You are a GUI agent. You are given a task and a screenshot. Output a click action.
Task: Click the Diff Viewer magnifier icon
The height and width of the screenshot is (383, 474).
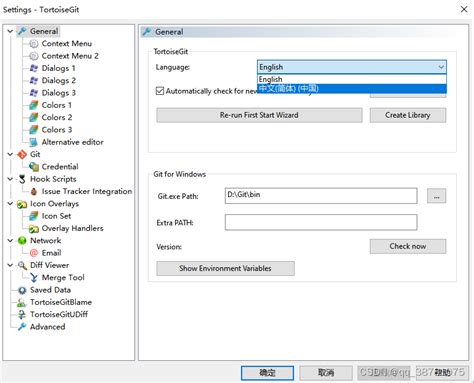[22, 265]
